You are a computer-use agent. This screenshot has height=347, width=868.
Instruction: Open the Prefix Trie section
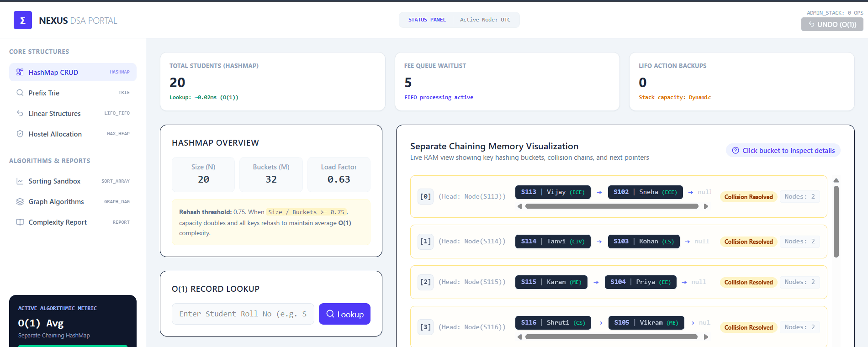pyautogui.click(x=73, y=93)
